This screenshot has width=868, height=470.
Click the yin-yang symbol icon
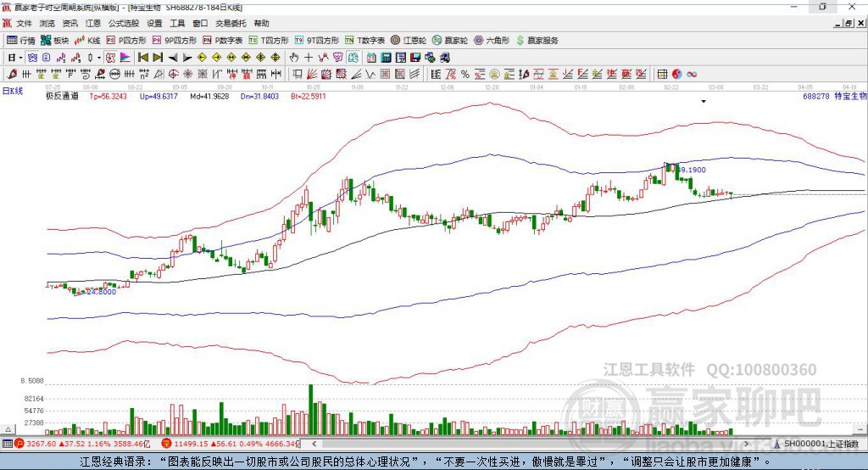click(676, 75)
